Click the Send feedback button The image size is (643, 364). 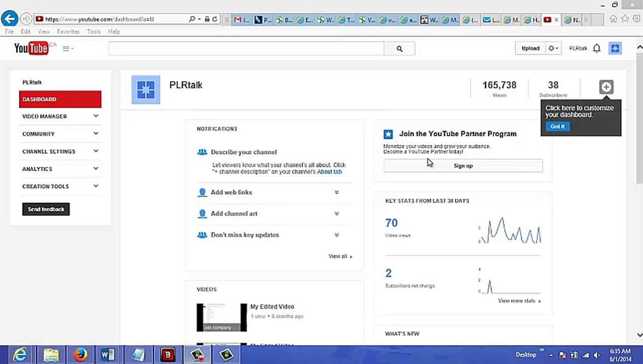(46, 209)
